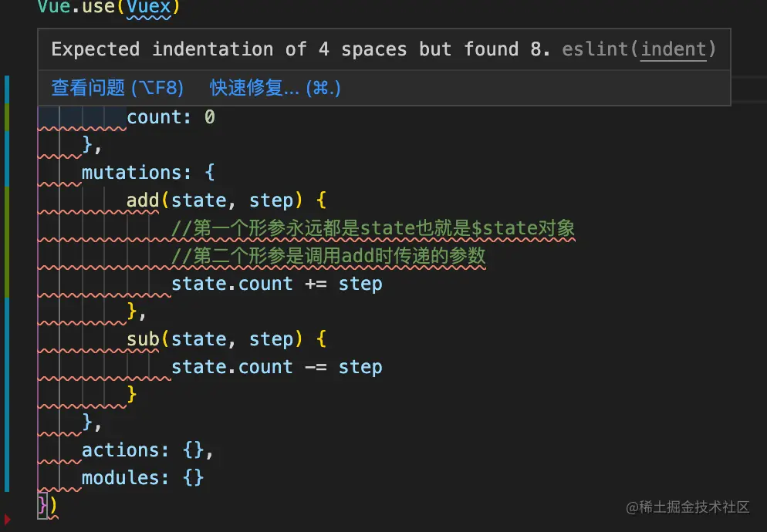Click the state.count += step statement
Screen dimensions: 767x532
click(x=276, y=284)
